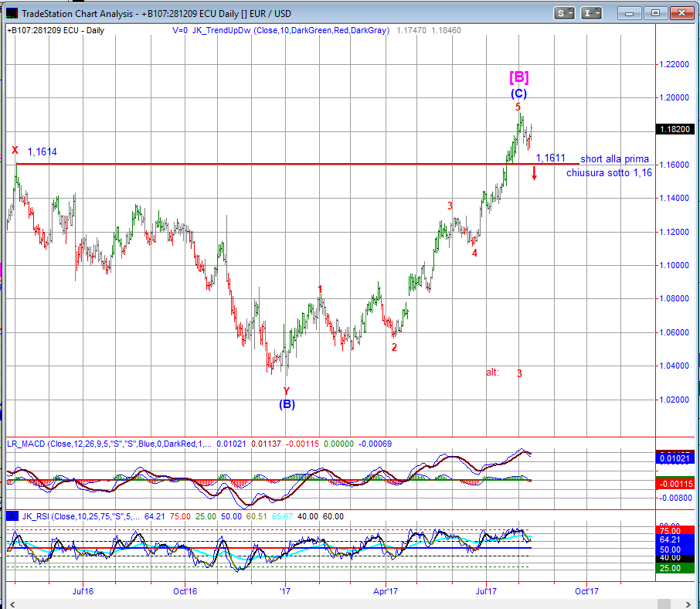The height and width of the screenshot is (609, 700).
Task: Click the red 'alt:' label
Action: point(492,373)
